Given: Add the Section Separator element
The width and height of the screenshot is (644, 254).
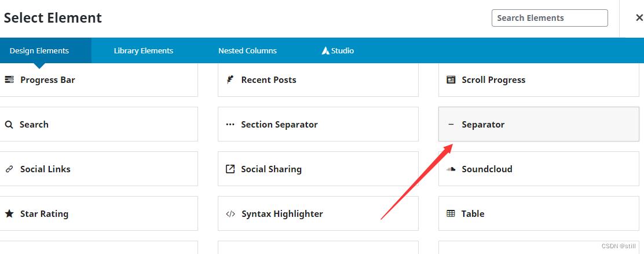Looking at the screenshot, I should coord(318,124).
